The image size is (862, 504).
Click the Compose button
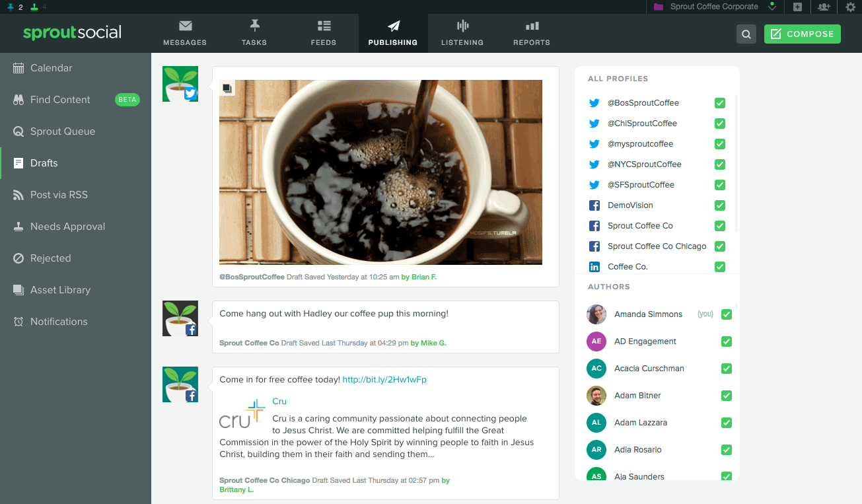[802, 34]
